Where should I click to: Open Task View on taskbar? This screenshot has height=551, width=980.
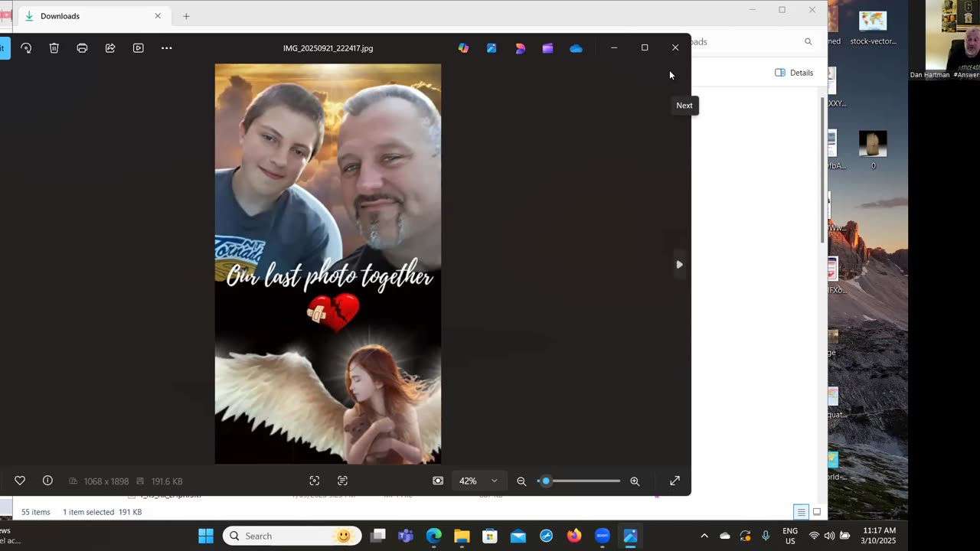(377, 536)
